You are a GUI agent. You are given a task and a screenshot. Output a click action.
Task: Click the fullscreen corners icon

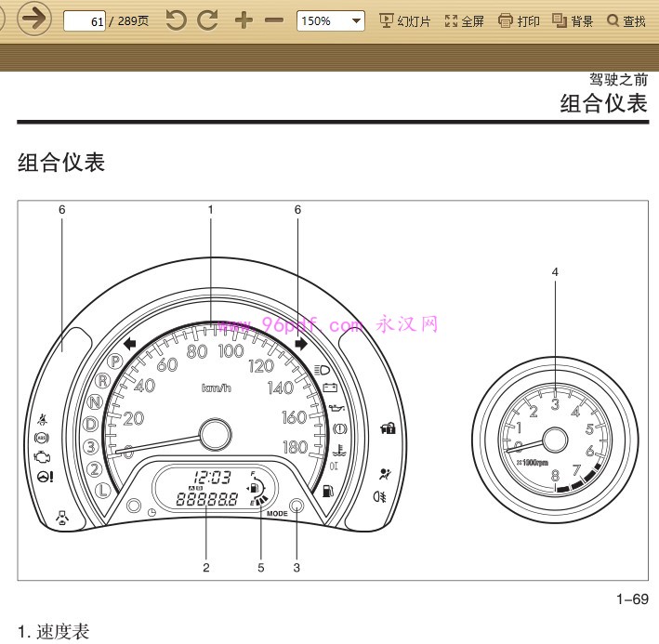(451, 21)
